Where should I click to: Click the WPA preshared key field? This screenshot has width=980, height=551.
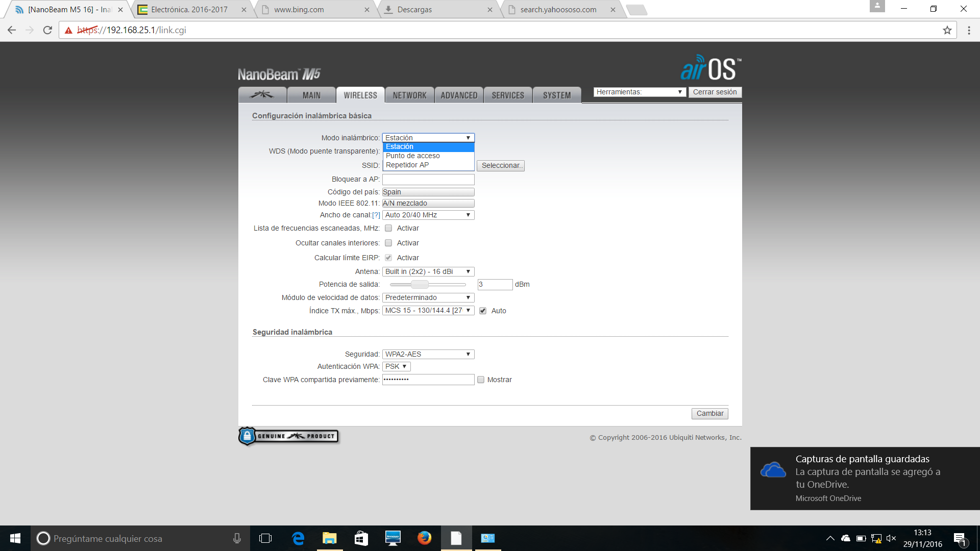[428, 380]
